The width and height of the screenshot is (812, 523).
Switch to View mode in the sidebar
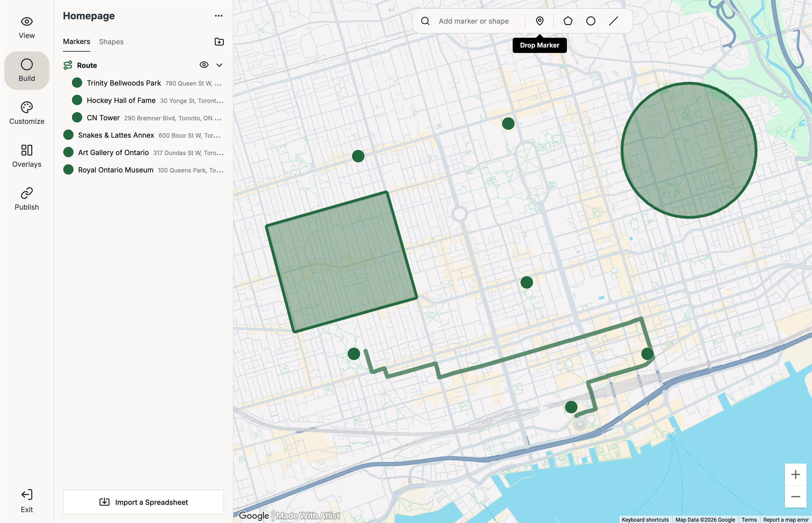click(27, 28)
